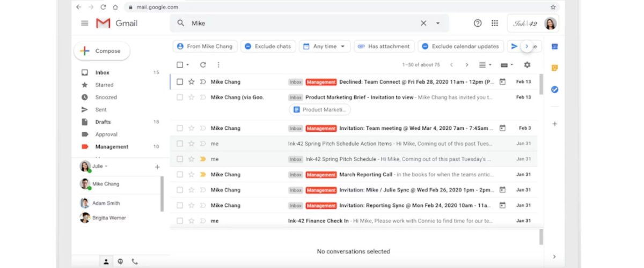
Task: Open the Product Marketing attachment chip
Action: pyautogui.click(x=320, y=110)
